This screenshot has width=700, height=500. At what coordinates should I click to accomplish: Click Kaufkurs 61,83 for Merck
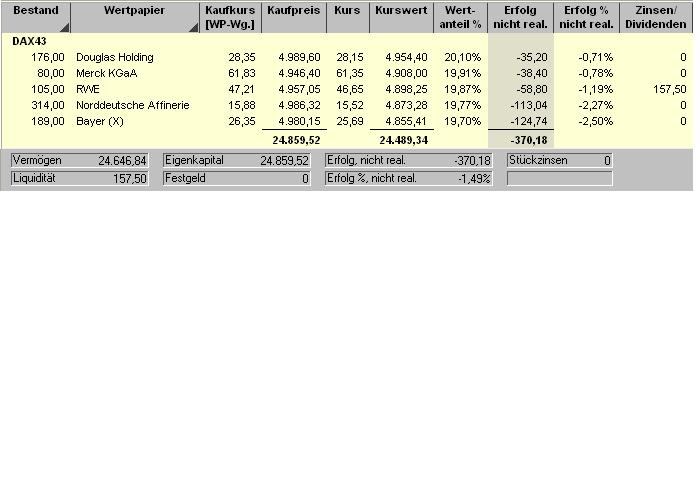pyautogui.click(x=242, y=73)
